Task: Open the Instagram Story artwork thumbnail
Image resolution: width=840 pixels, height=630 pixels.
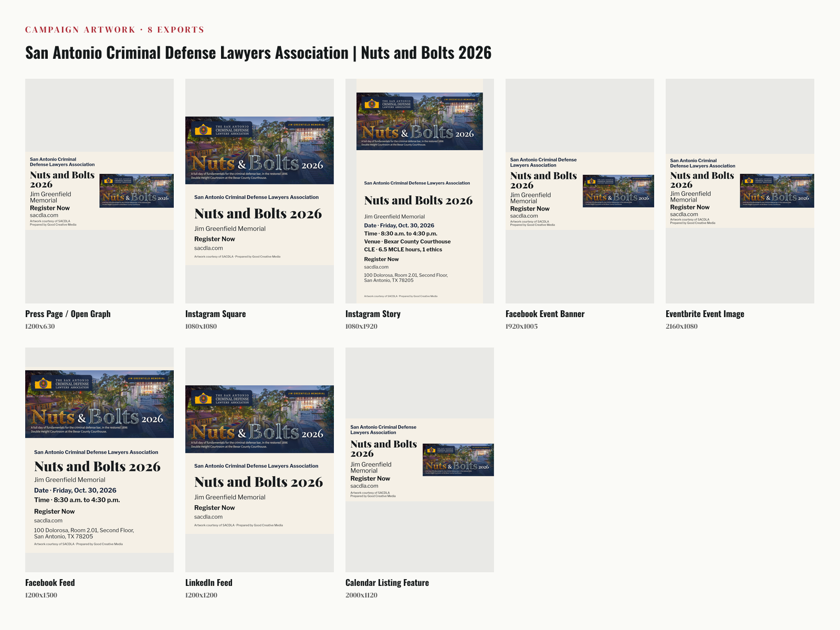Action: (x=419, y=191)
